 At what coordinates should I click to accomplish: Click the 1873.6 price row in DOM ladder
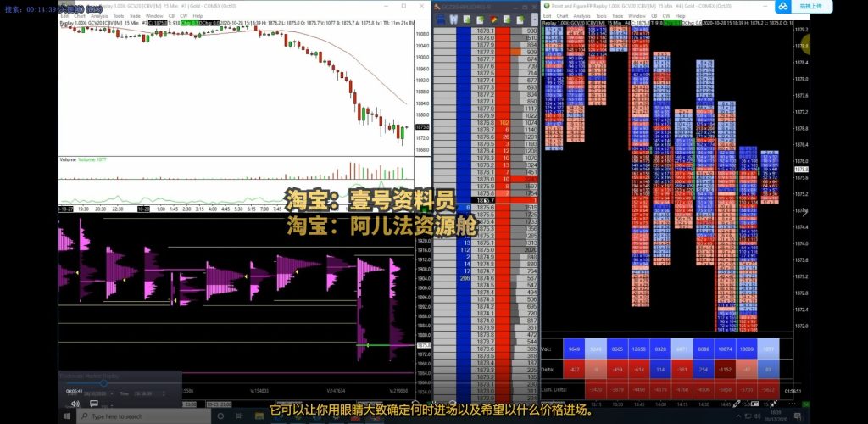485,349
